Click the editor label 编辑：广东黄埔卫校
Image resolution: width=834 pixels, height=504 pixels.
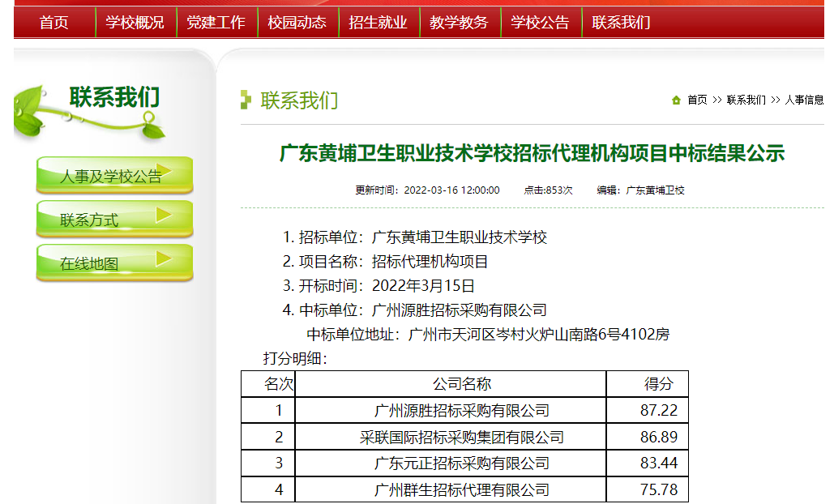coord(640,190)
